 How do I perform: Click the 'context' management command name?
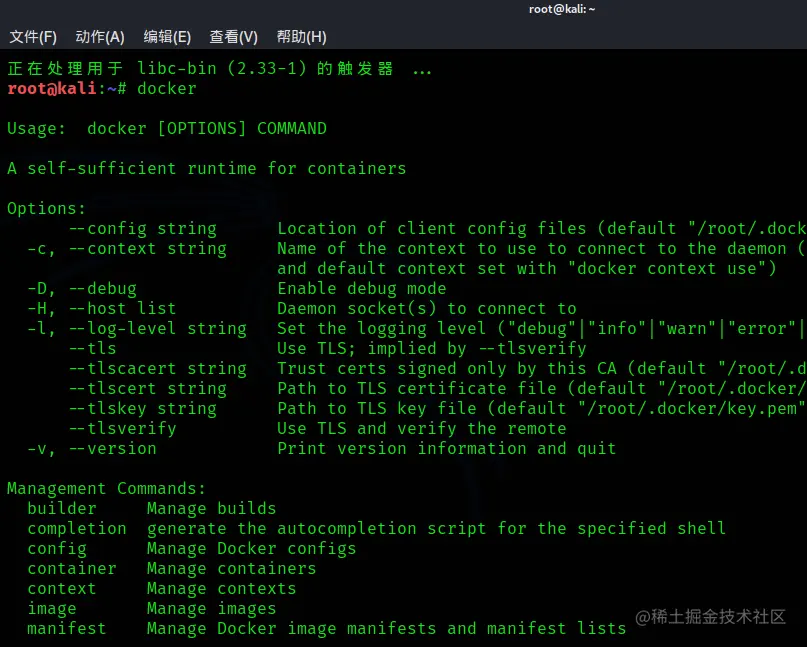62,588
